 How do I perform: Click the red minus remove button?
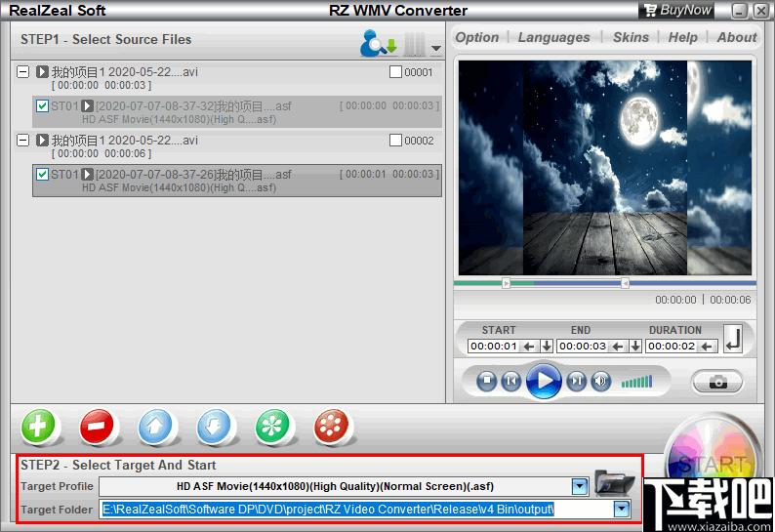[x=98, y=426]
